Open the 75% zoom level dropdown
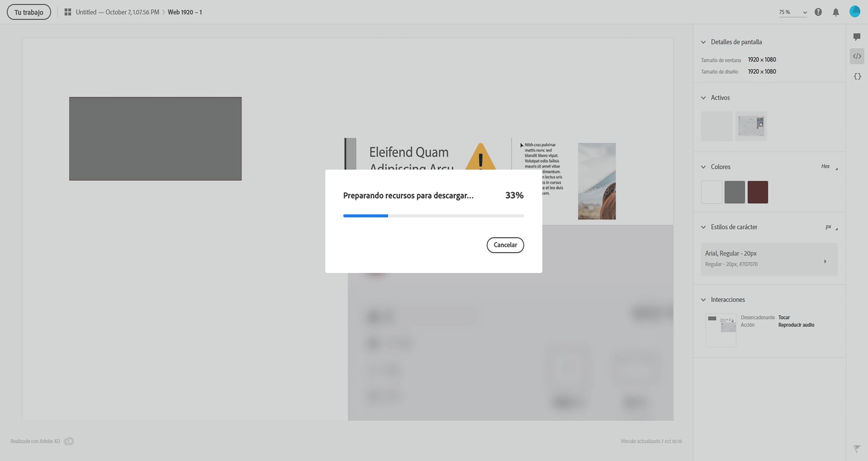The image size is (868, 461). tap(791, 12)
